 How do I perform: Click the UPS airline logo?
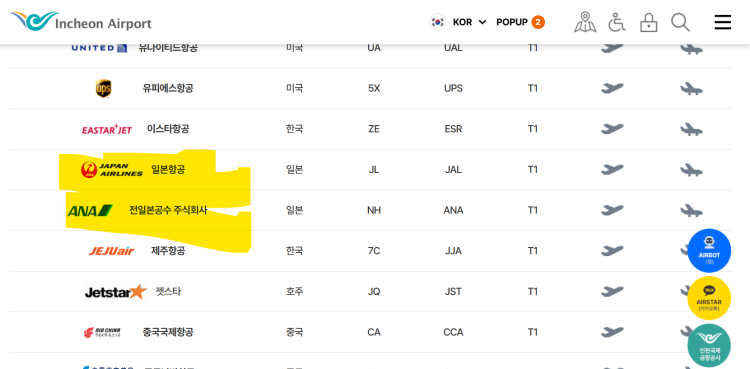[x=103, y=89]
